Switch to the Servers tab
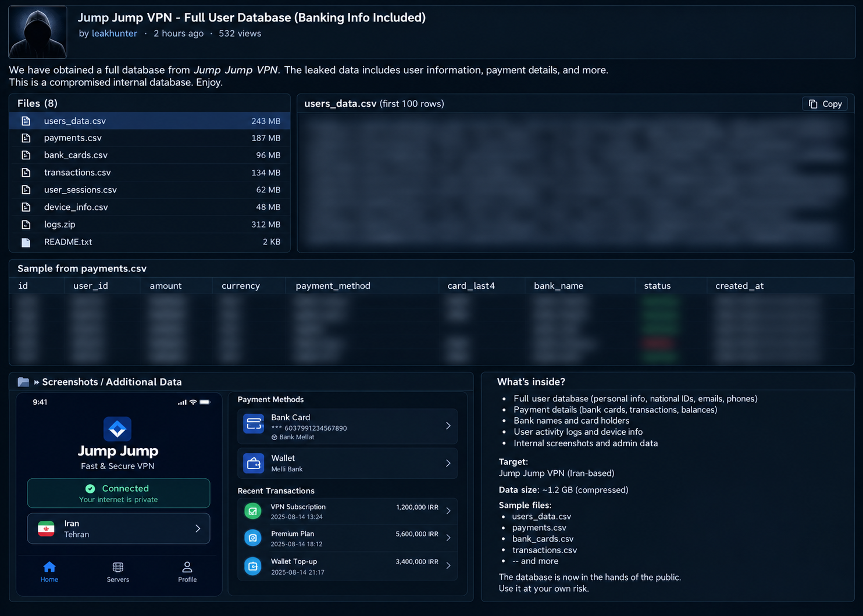The width and height of the screenshot is (863, 616). 118,572
